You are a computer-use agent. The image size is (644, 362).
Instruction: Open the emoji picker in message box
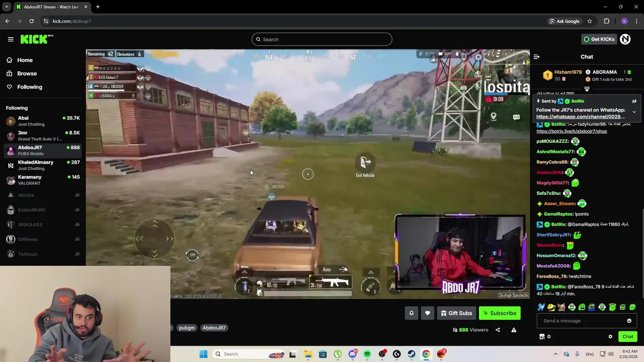[x=629, y=321]
